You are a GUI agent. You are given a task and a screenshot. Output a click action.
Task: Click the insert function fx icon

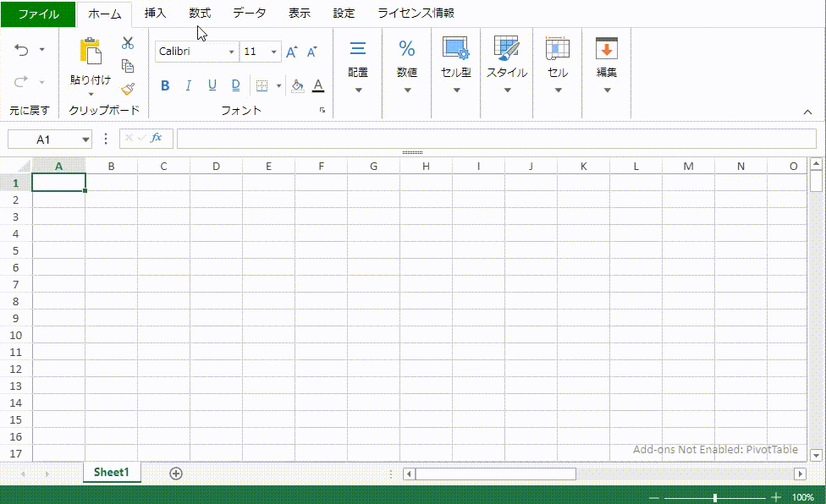point(157,139)
